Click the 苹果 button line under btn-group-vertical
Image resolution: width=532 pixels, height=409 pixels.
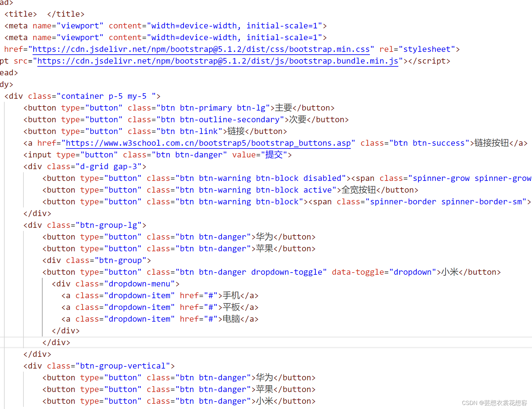pos(179,390)
